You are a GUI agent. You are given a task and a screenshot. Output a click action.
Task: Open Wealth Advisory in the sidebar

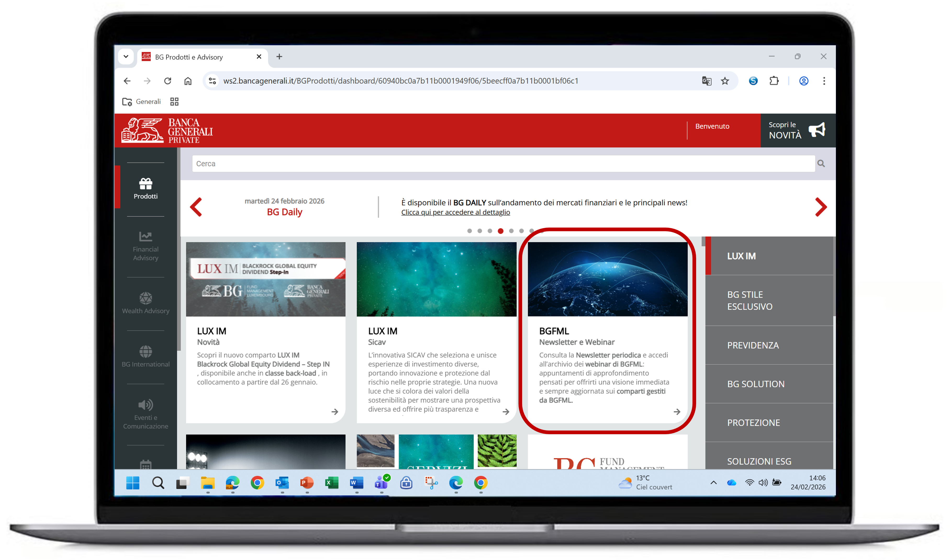point(145,303)
